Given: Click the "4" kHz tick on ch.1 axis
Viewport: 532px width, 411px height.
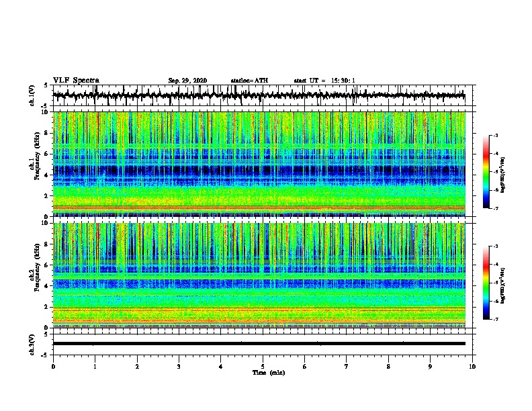Looking at the screenshot, I should pyautogui.click(x=47, y=175).
